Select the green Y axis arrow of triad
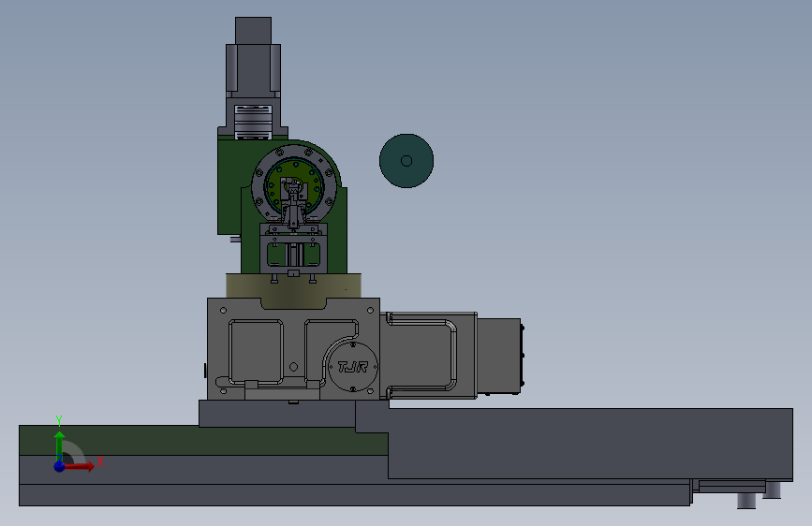812x526 pixels. point(60,443)
